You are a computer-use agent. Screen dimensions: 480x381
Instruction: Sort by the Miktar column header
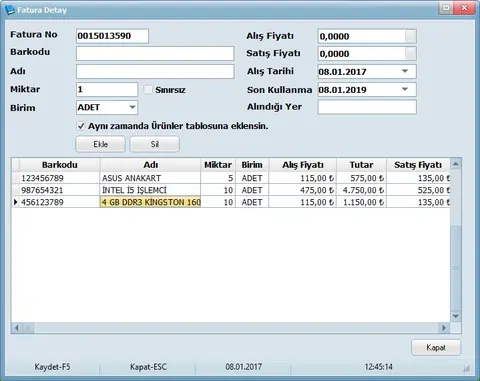pos(218,165)
